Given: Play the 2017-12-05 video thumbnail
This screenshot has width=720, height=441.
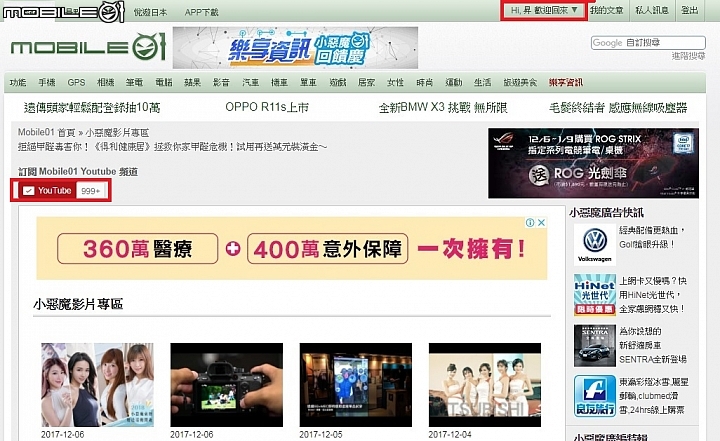Looking at the screenshot, I should (355, 385).
